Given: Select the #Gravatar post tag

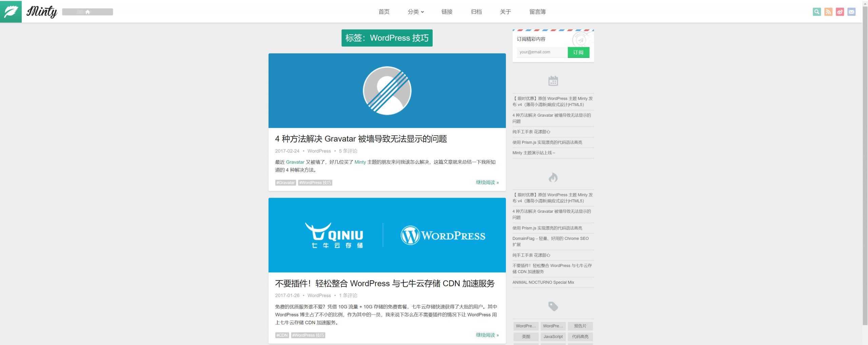Looking at the screenshot, I should point(285,183).
